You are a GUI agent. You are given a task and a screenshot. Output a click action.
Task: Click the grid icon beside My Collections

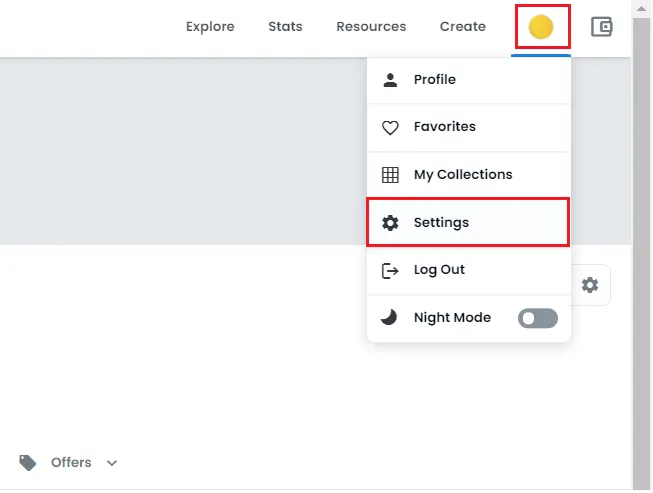390,175
